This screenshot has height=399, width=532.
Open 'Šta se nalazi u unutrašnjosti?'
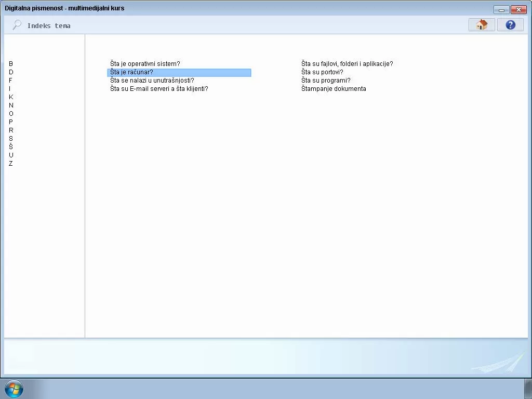click(152, 81)
